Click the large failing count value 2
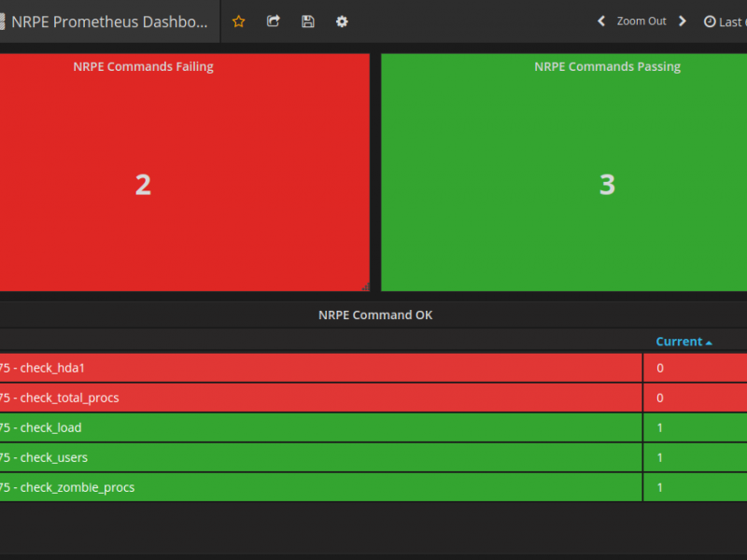 [143, 184]
